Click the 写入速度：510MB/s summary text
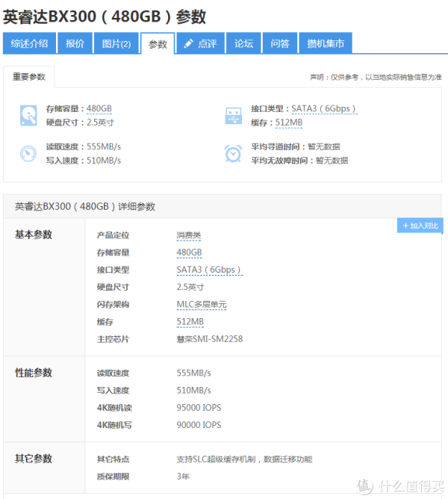Image resolution: width=448 pixels, height=499 pixels. pos(84,161)
